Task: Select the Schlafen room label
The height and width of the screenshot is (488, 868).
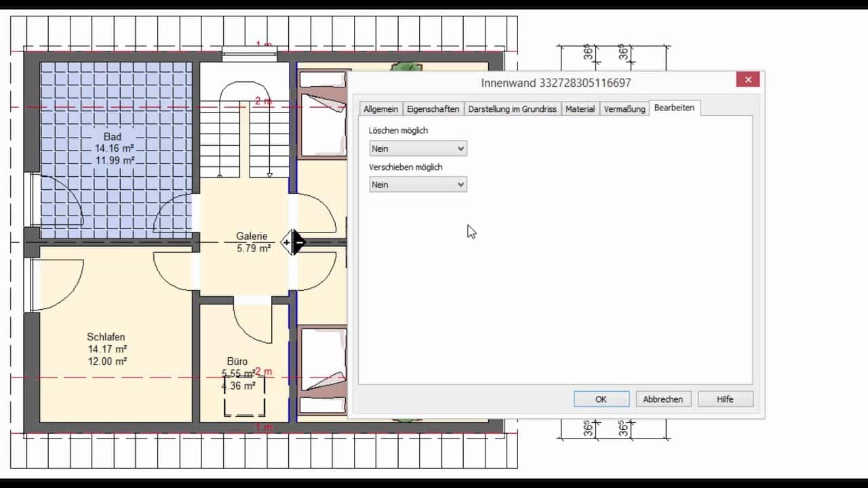Action: (106, 337)
